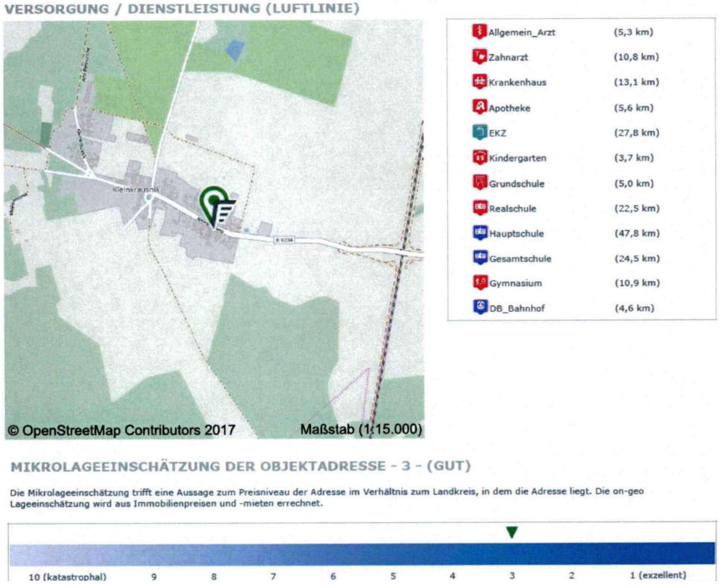Click the '1 (exzellent)' scale label
The height and width of the screenshot is (588, 721).
tap(658, 575)
